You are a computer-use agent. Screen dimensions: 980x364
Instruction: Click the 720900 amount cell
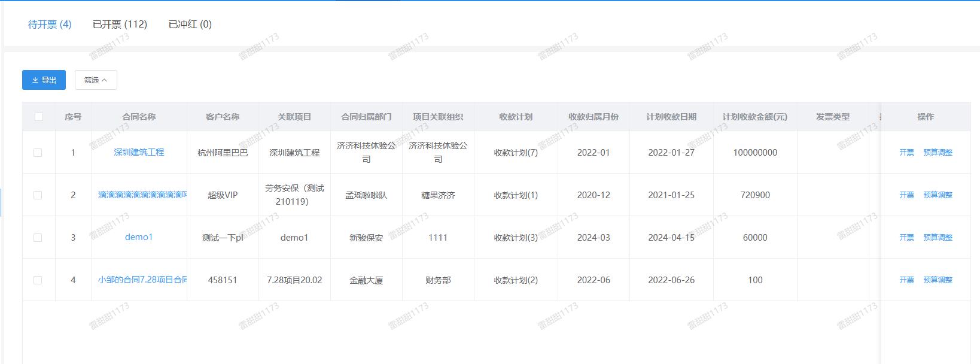pyautogui.click(x=755, y=195)
